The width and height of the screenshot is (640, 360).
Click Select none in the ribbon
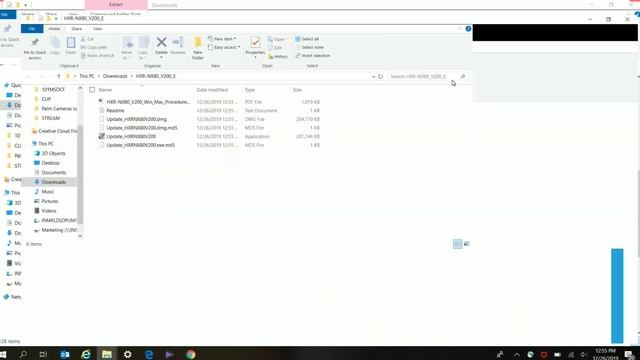[309, 47]
